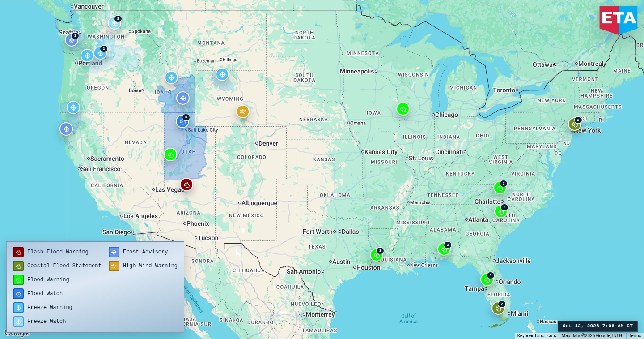Open Freeze Warning marker near Boise, Idaho
This screenshot has height=339, width=644.
click(171, 77)
